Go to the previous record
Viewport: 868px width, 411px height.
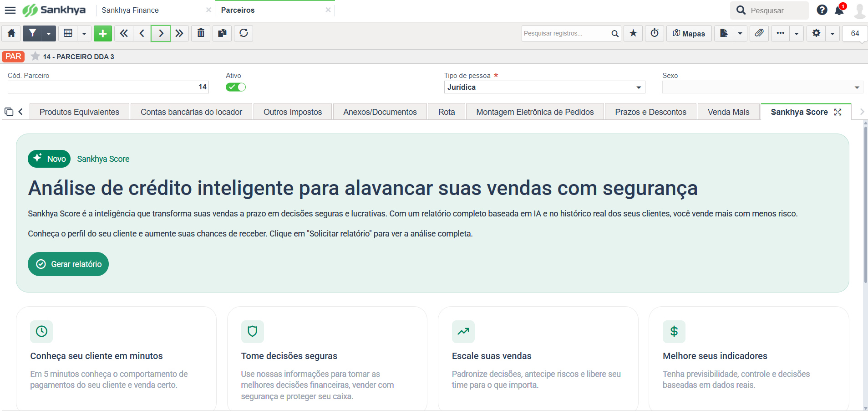(142, 33)
